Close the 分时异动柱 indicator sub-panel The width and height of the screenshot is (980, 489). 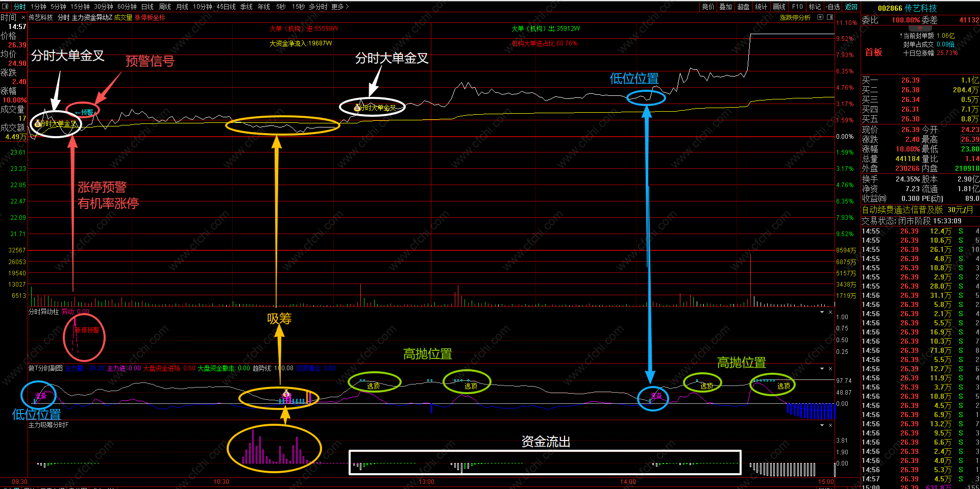click(830, 312)
